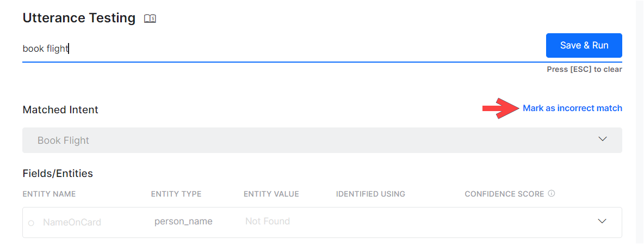This screenshot has width=644, height=244.
Task: Click the IDENTIFIED USING column header
Action: point(370,194)
